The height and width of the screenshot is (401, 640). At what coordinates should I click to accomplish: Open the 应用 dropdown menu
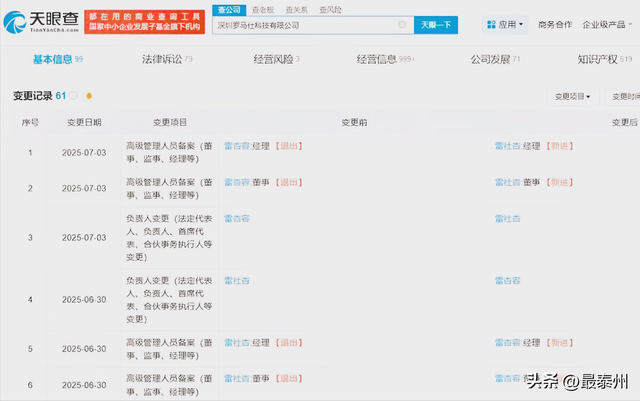(x=505, y=25)
